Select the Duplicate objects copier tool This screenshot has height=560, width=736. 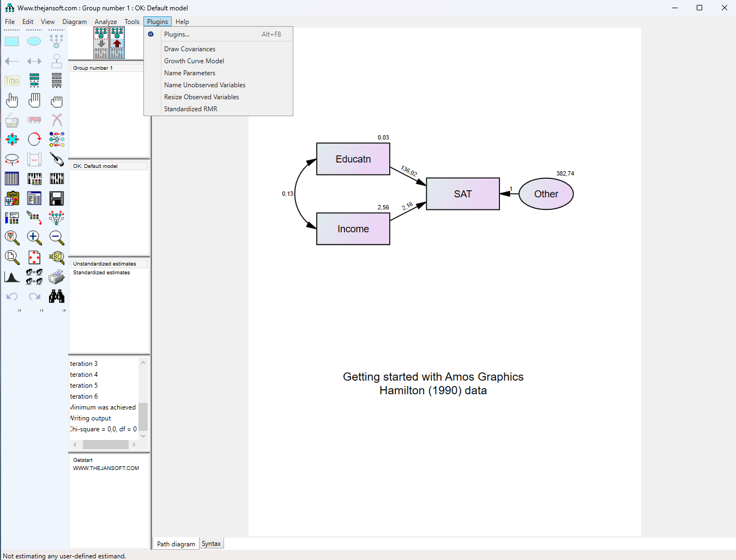[x=12, y=120]
